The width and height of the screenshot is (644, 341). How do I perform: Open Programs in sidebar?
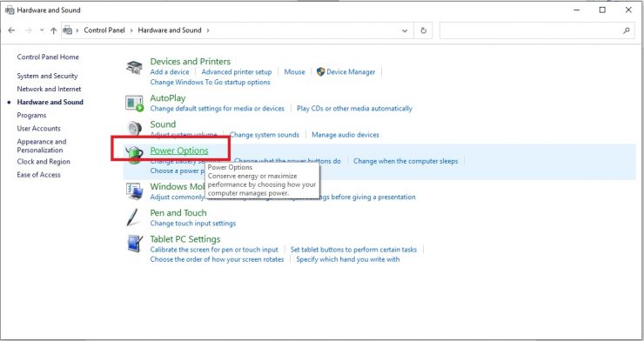(31, 116)
